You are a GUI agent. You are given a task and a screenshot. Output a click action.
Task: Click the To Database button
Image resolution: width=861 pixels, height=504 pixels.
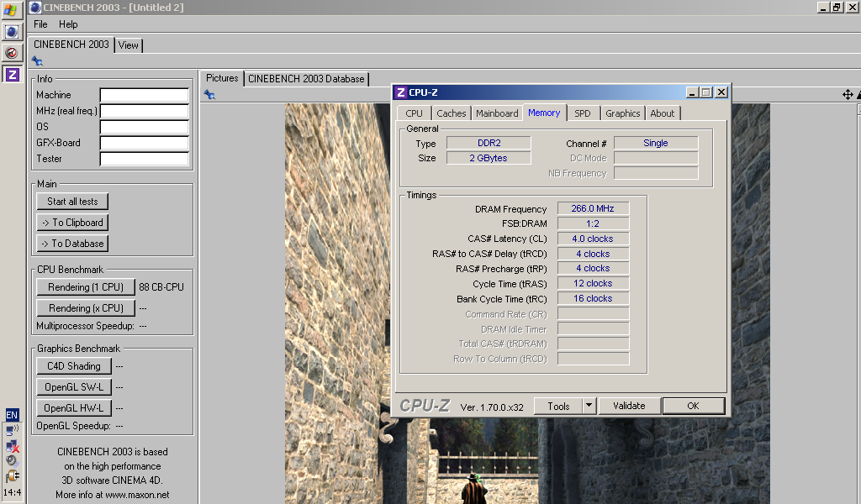tap(72, 244)
